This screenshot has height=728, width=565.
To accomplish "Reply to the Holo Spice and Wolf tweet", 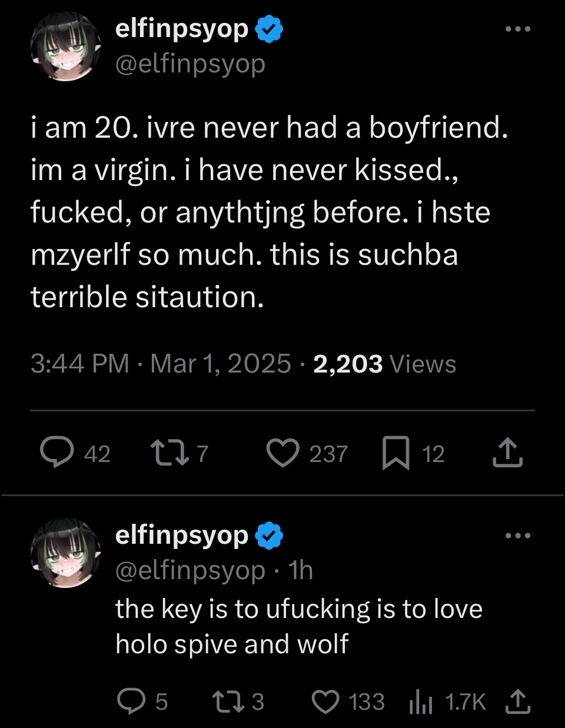I will point(132,702).
